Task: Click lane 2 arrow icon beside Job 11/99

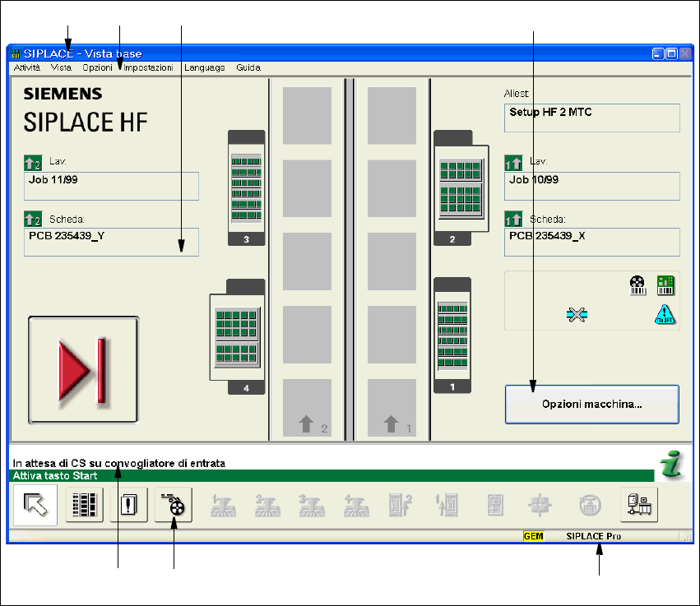Action: tap(33, 163)
